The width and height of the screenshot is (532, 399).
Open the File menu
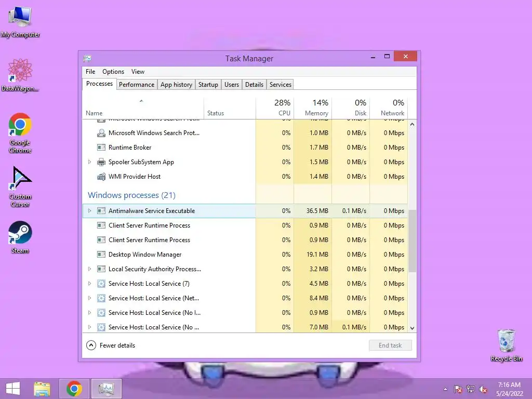pos(90,72)
